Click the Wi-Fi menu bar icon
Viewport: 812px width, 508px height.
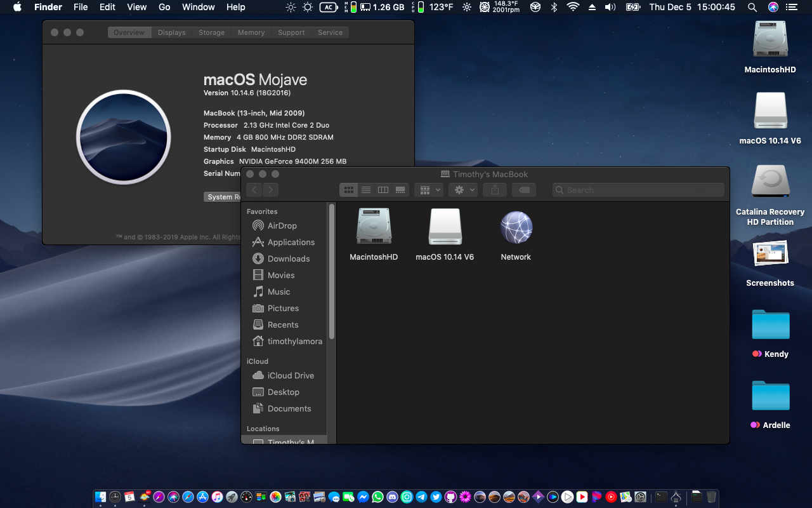click(x=573, y=7)
